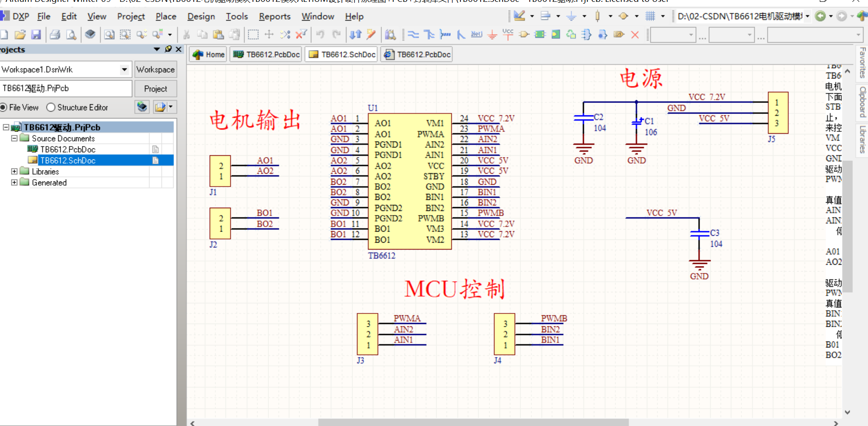Select TB6612.PcbDoc in the project tree
The width and height of the screenshot is (868, 426).
coord(67,149)
